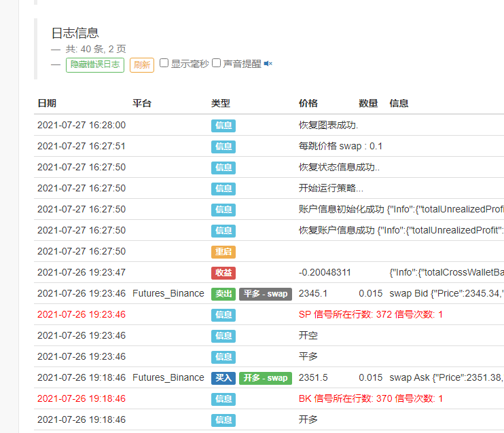Click the red 收益 badge
Viewport: 504px width, 433px height.
tap(223, 273)
